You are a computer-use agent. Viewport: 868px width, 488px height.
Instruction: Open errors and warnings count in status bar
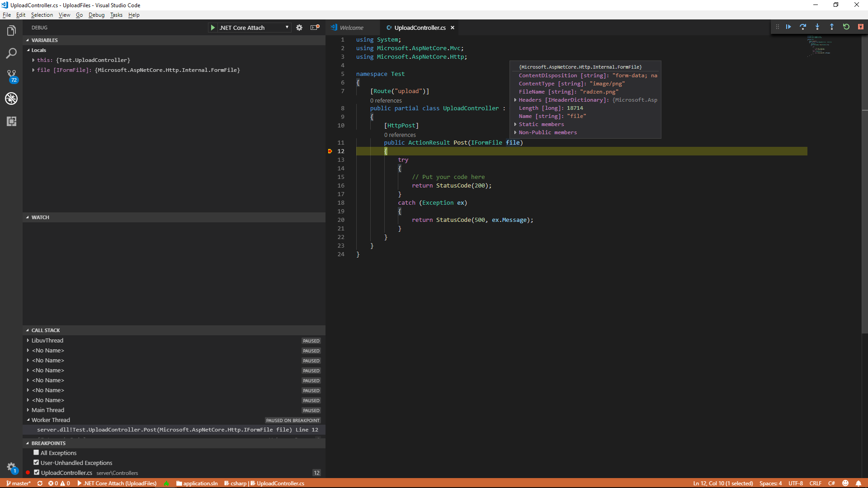[59, 483]
